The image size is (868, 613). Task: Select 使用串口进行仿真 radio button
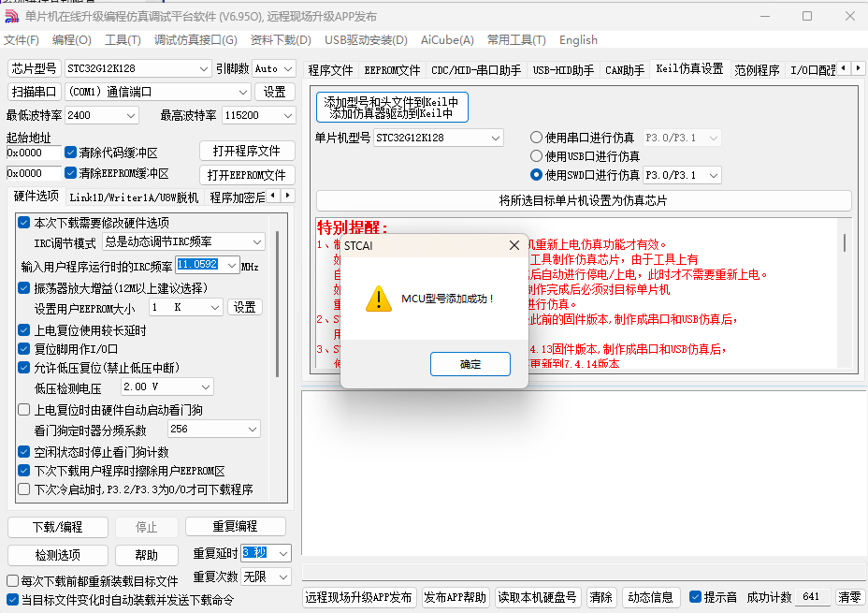(x=536, y=138)
